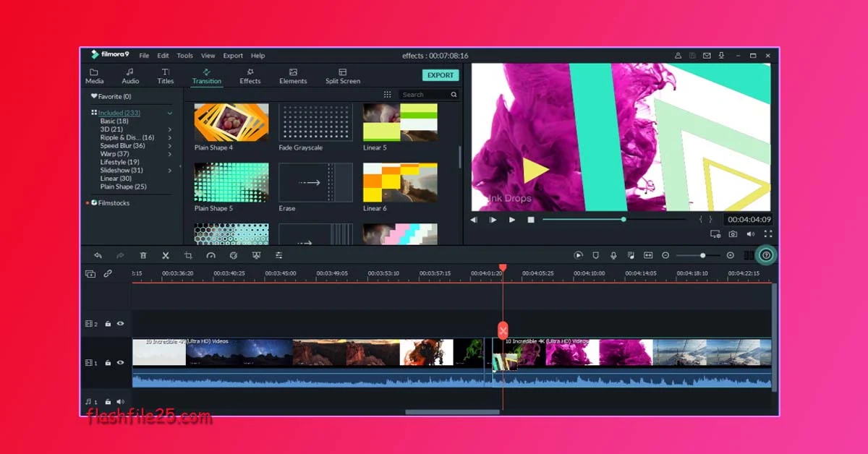868x454 pixels.
Task: Open the Export menu
Action: 233,56
